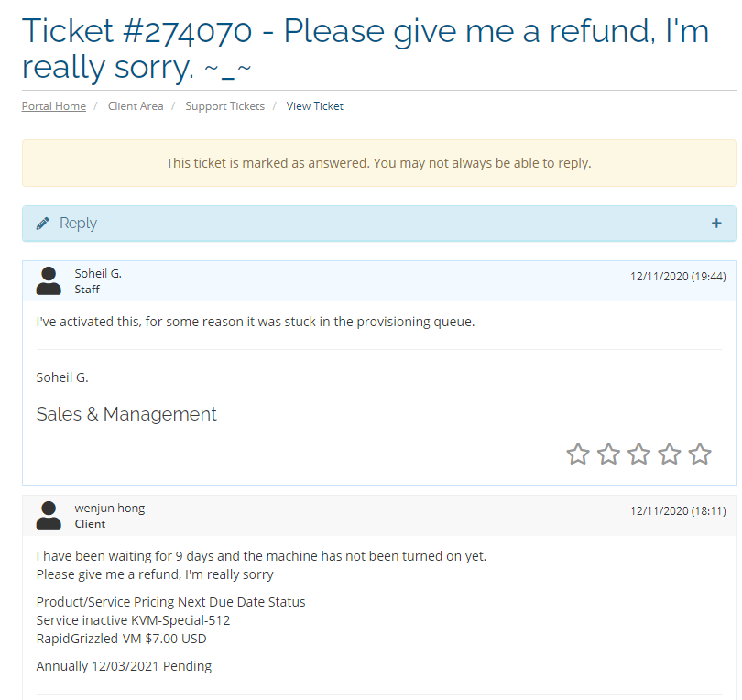Click the 12/11/2020 (19:44) timestamp
This screenshot has height=700, width=742.
(678, 277)
